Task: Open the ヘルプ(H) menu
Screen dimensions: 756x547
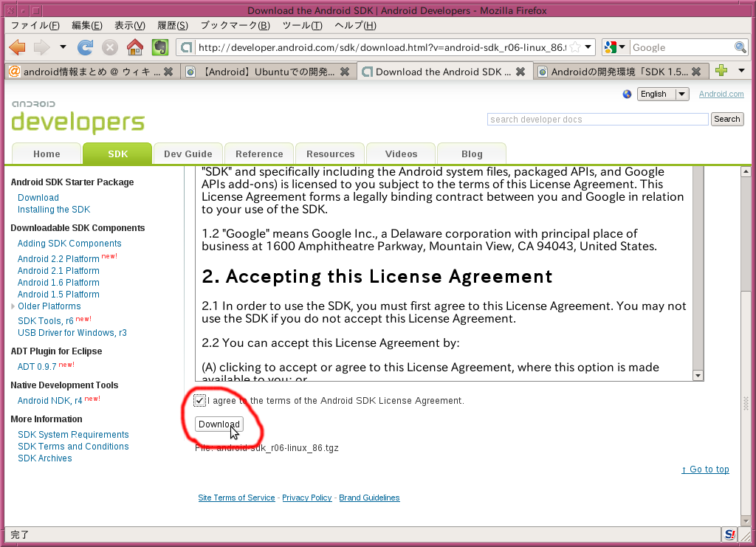Action: (355, 26)
